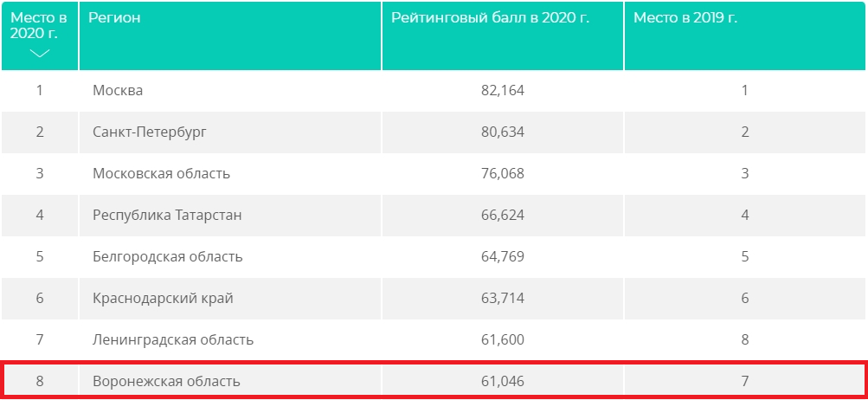This screenshot has height=400, width=868.
Task: Select the score 76,068 cell
Action: (503, 173)
